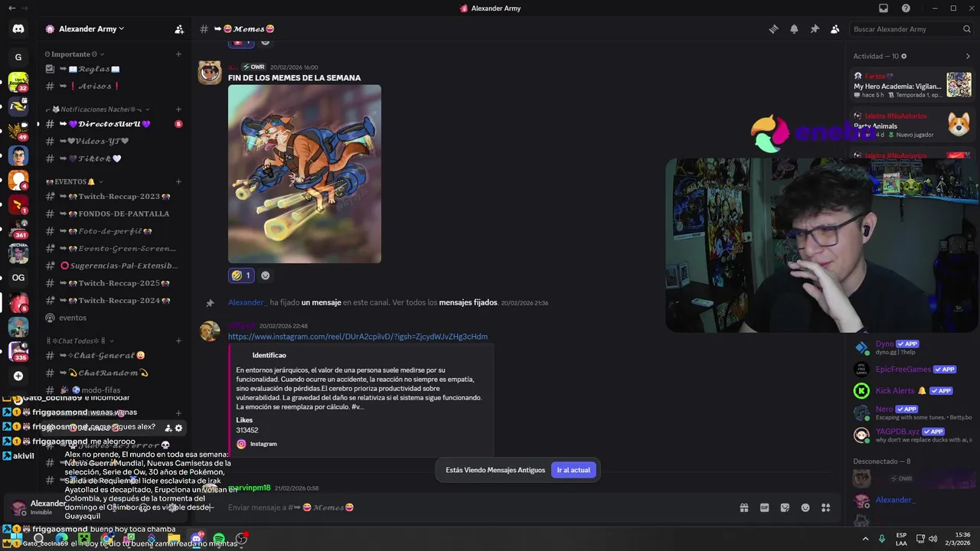Add a server with plus icon
The width and height of the screenshot is (980, 551).
tap(18, 376)
